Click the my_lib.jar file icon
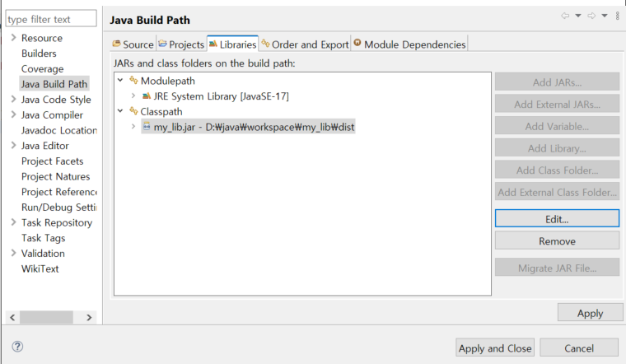 pos(147,127)
